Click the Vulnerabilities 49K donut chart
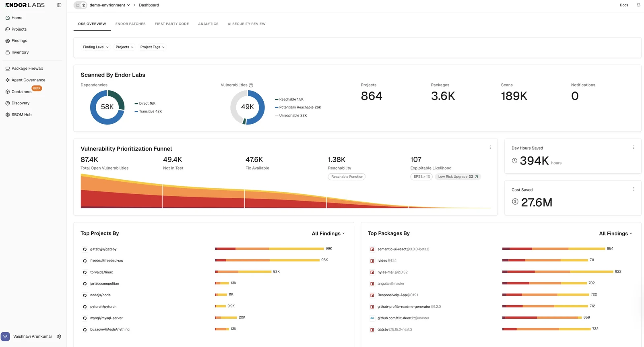This screenshot has height=347, width=644. 248,107
